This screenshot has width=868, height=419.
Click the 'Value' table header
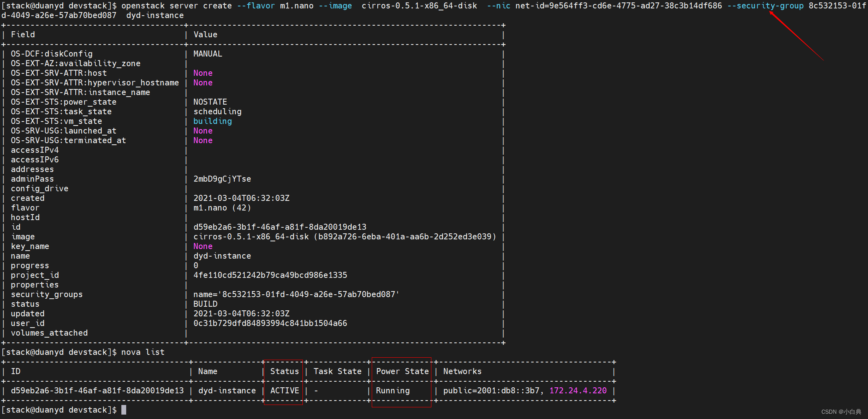(x=205, y=34)
